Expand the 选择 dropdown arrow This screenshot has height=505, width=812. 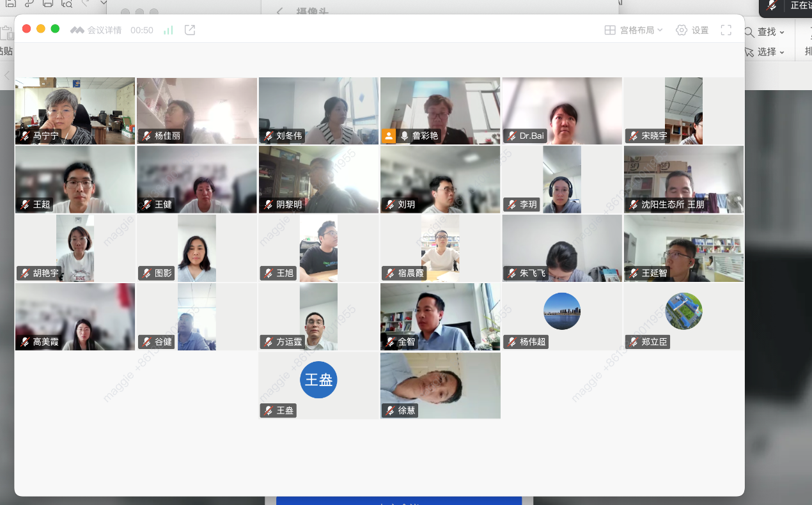[x=782, y=52]
